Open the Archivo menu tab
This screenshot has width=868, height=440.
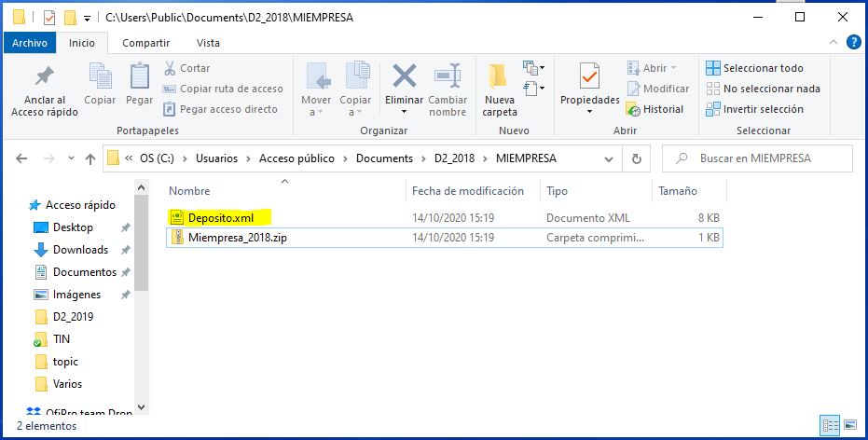point(29,43)
